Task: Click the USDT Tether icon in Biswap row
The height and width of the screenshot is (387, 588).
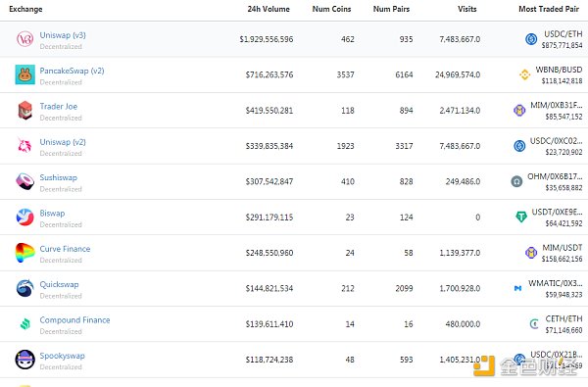Action: click(521, 217)
